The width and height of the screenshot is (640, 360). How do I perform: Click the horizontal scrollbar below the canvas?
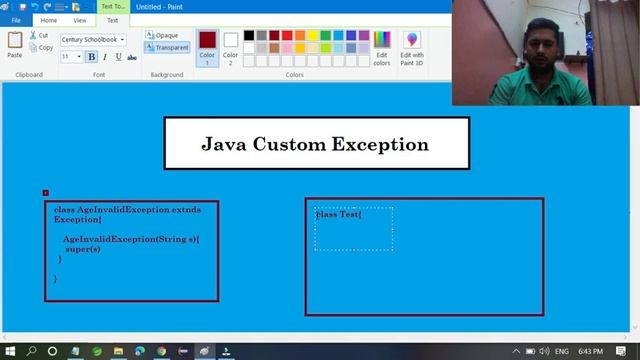pos(315,337)
